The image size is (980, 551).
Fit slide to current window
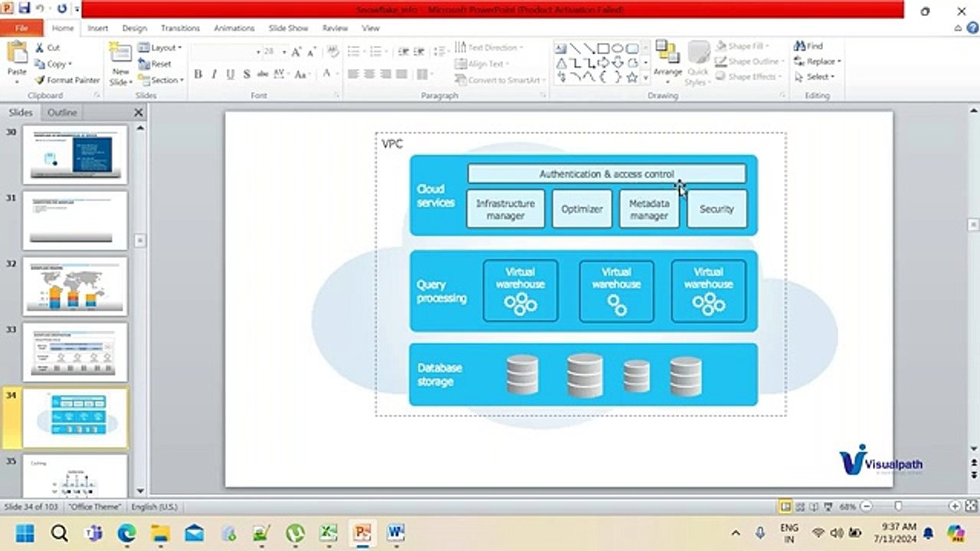pos(969,507)
